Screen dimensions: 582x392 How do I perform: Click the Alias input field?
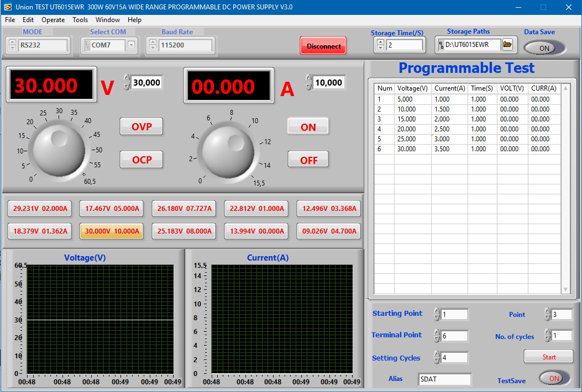(x=444, y=379)
